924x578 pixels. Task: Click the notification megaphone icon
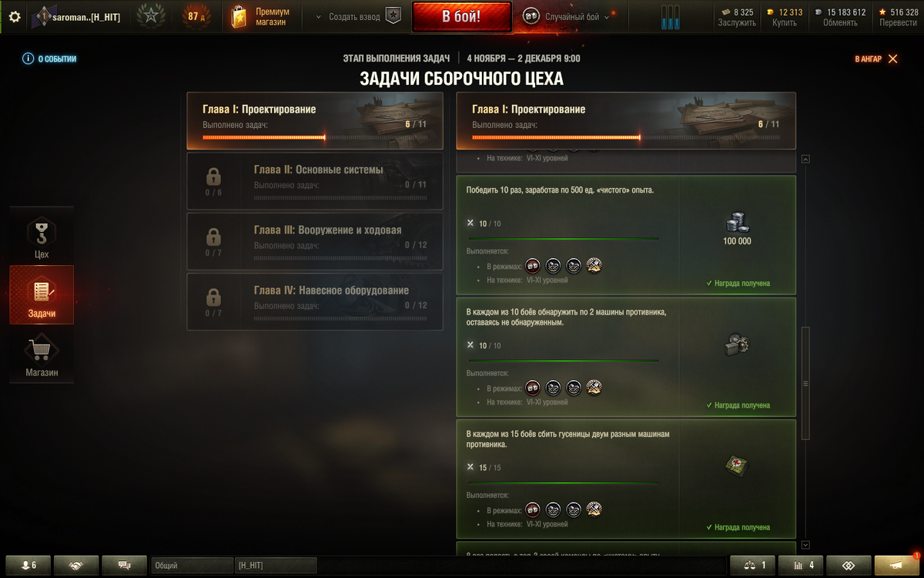897,565
